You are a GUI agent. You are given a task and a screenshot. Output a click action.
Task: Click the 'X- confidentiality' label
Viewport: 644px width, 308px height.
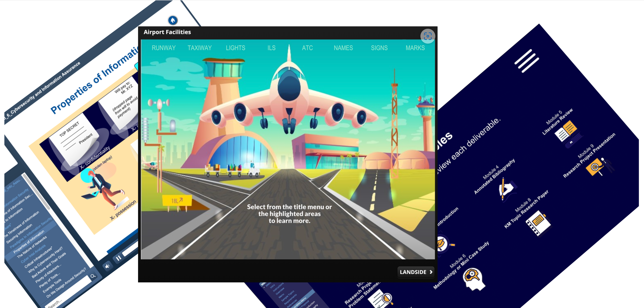coord(95,158)
